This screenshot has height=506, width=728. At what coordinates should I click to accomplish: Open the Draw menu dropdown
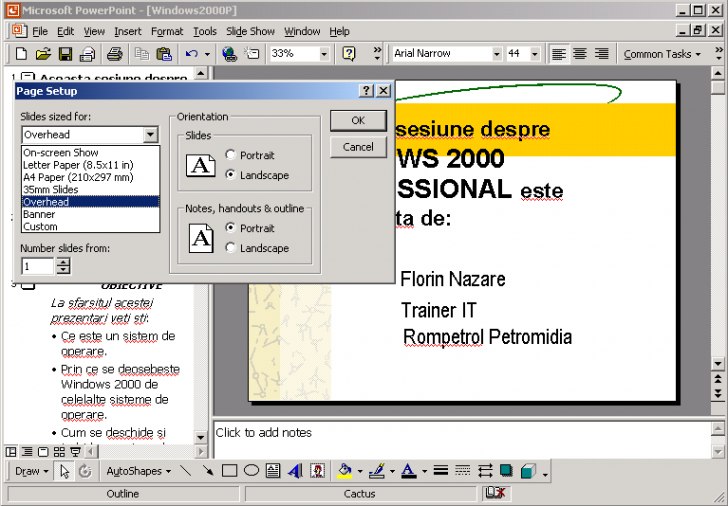(32, 471)
